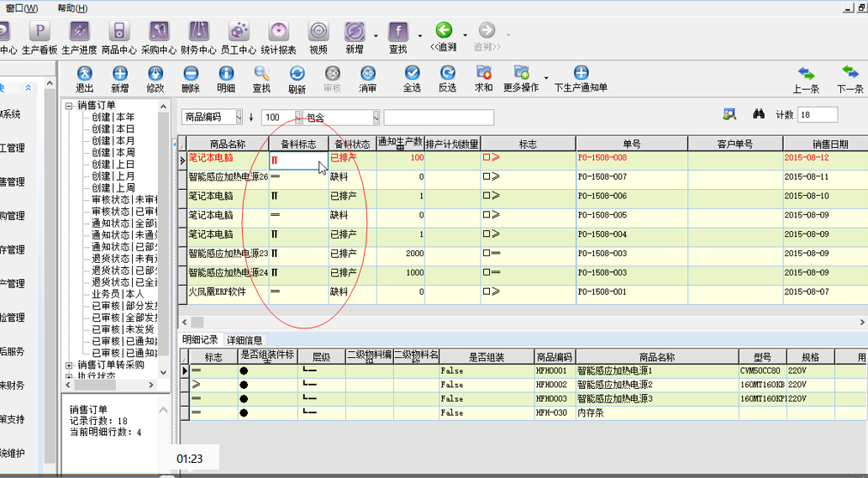Select tree item 业务员|本人
Viewport: 868px width, 478px height.
(118, 294)
